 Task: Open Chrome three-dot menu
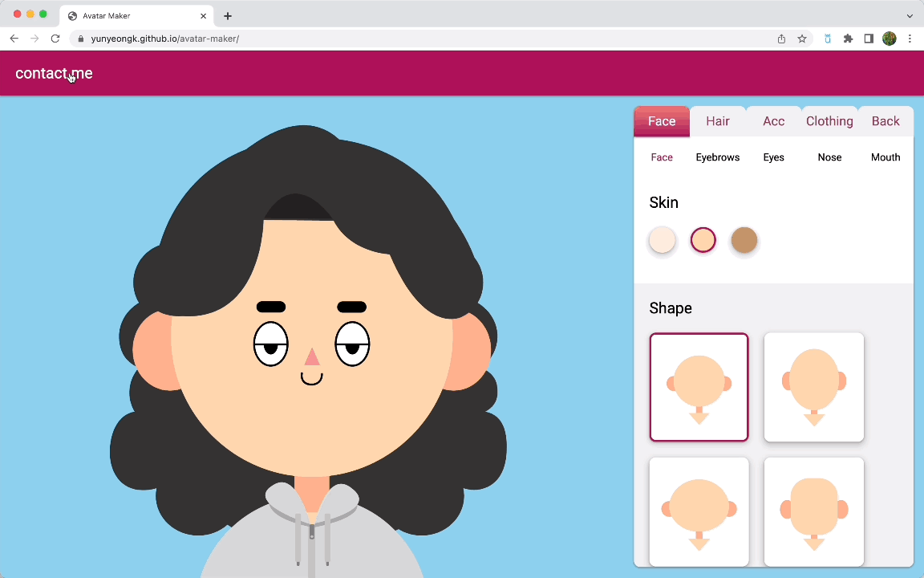click(910, 39)
